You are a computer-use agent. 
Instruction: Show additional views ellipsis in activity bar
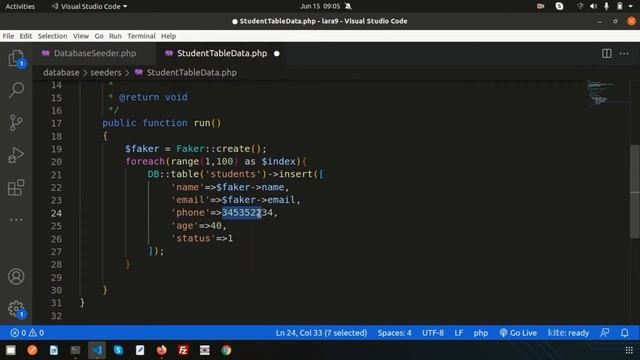click(x=16, y=220)
